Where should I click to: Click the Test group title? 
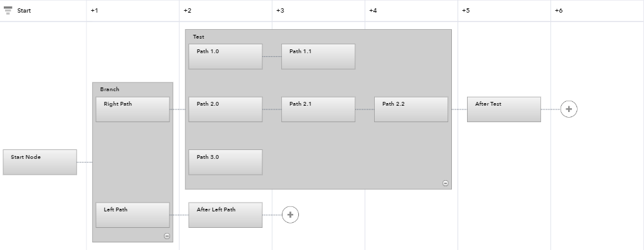(198, 37)
